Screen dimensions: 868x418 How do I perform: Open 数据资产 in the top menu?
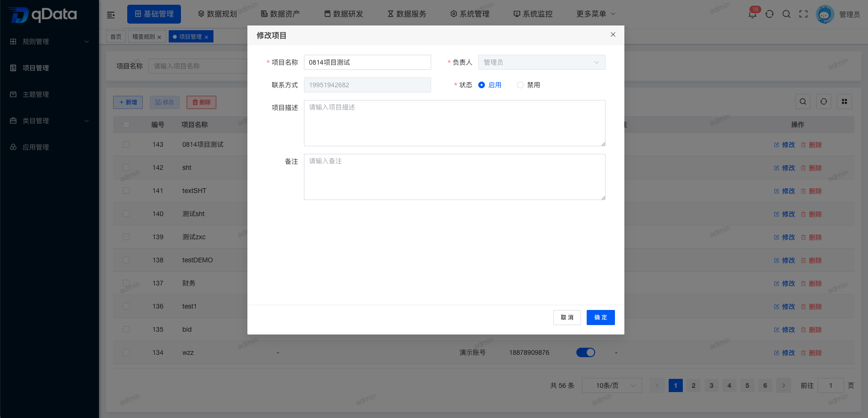coord(280,14)
